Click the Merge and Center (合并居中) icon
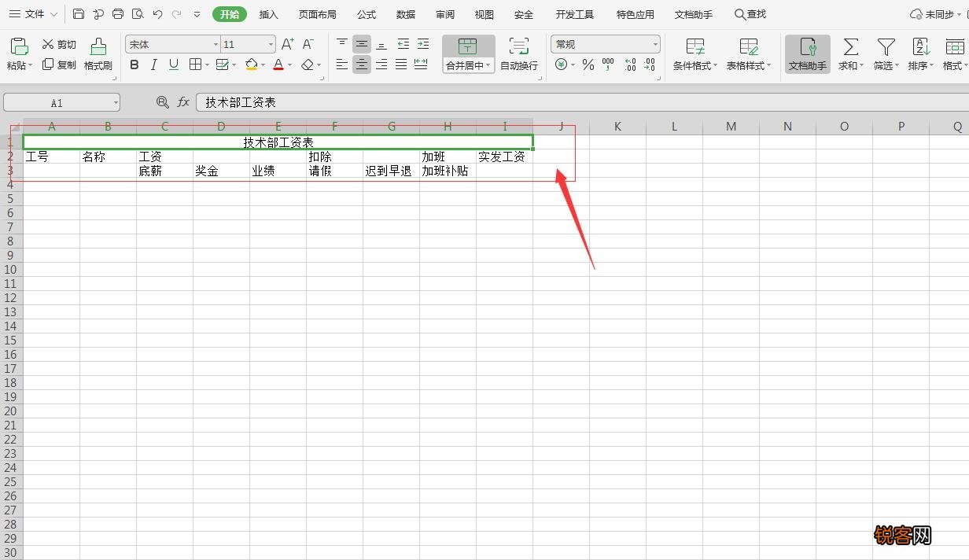Image resolution: width=969 pixels, height=560 pixels. [467, 46]
